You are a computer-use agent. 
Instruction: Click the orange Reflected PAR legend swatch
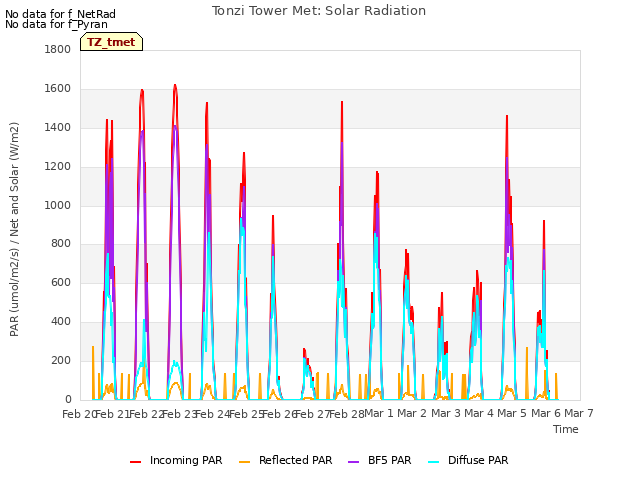[x=244, y=461]
